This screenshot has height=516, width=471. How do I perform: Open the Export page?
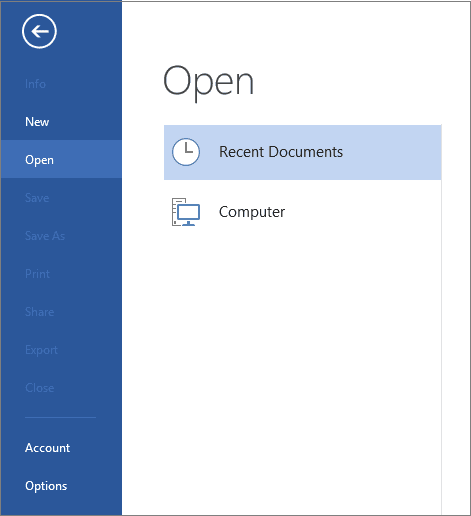point(41,350)
